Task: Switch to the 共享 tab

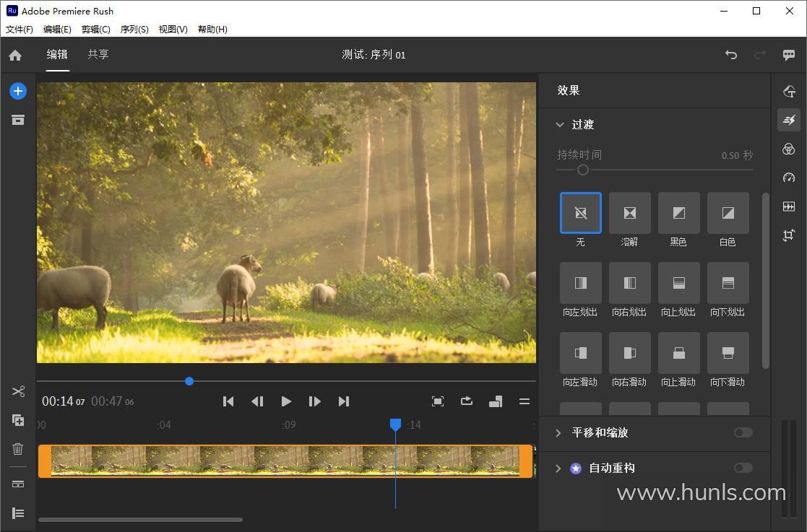Action: click(x=98, y=54)
